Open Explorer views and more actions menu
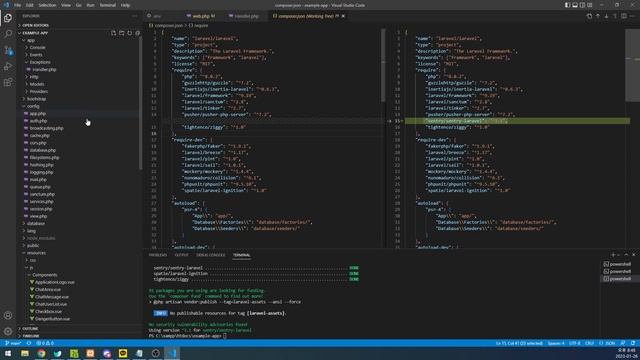This screenshot has width=640, height=360. (135, 16)
